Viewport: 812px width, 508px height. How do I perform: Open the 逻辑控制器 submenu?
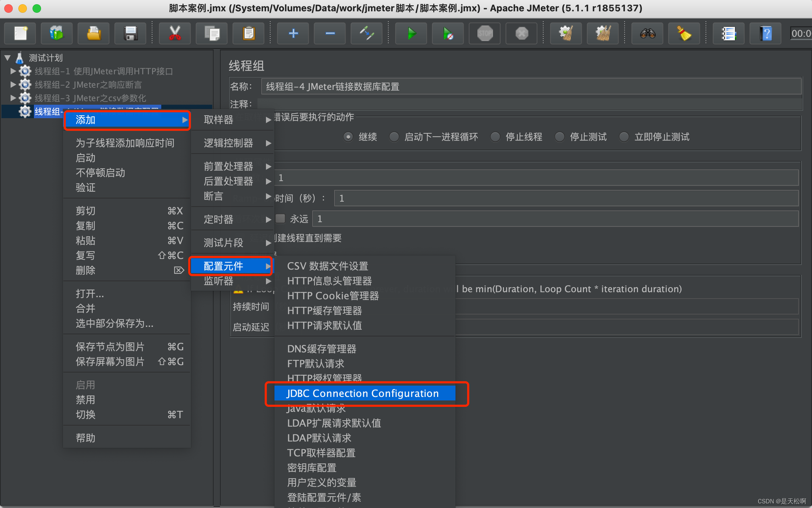(x=233, y=143)
